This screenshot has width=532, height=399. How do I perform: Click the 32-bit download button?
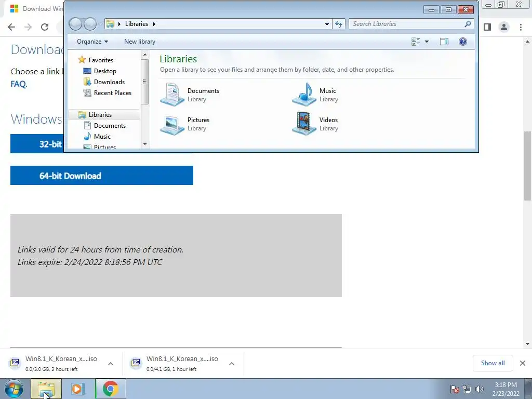(37, 144)
